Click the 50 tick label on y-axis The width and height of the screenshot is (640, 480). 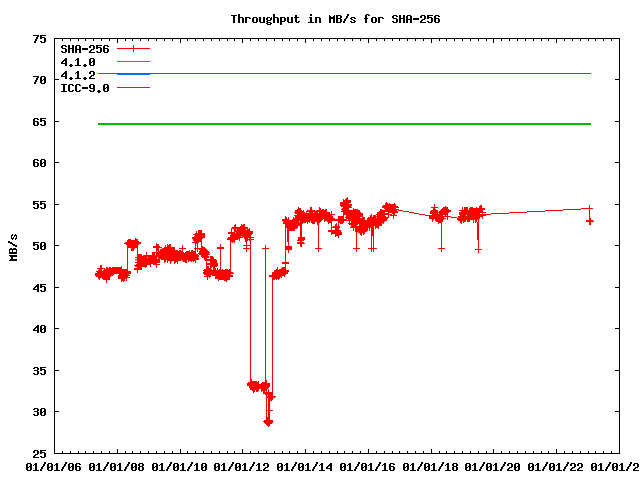[39, 246]
